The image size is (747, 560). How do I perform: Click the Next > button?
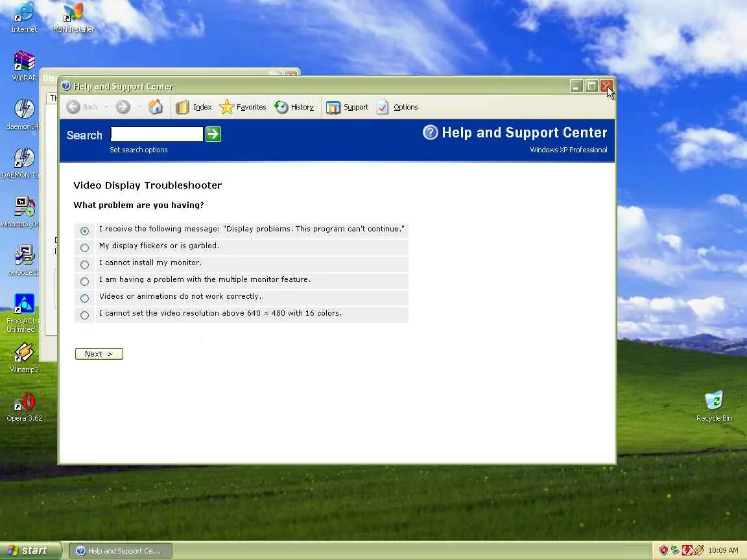click(99, 354)
